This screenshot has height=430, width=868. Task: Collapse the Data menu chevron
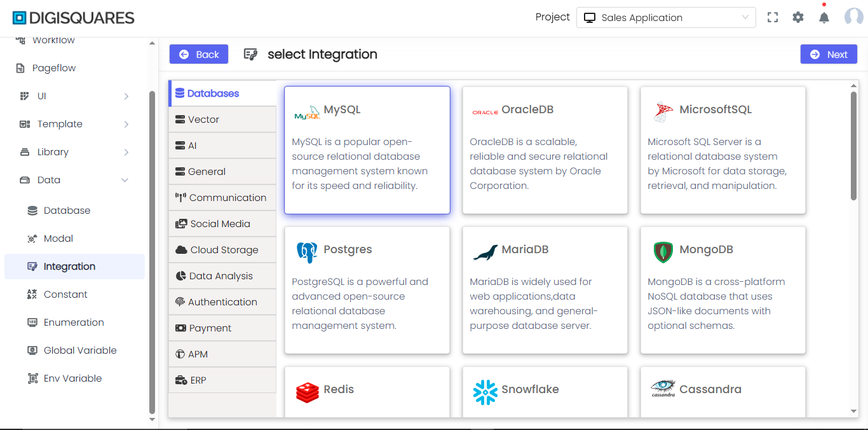(x=125, y=180)
